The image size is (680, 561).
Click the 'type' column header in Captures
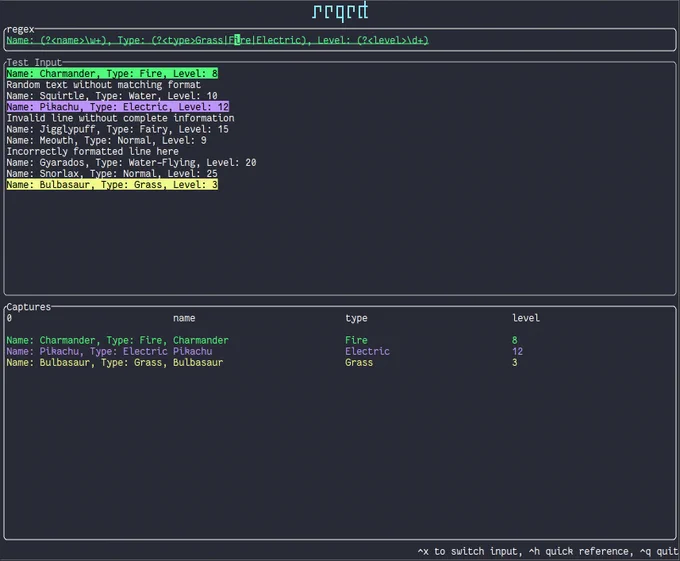(x=356, y=318)
